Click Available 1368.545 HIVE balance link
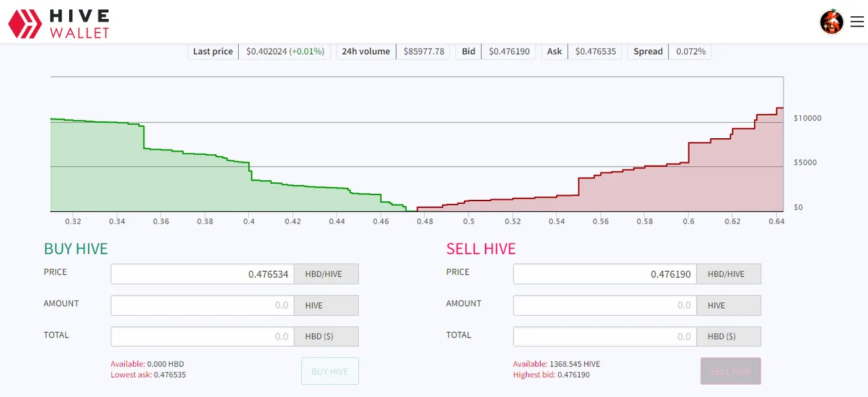The height and width of the screenshot is (397, 868). click(557, 364)
